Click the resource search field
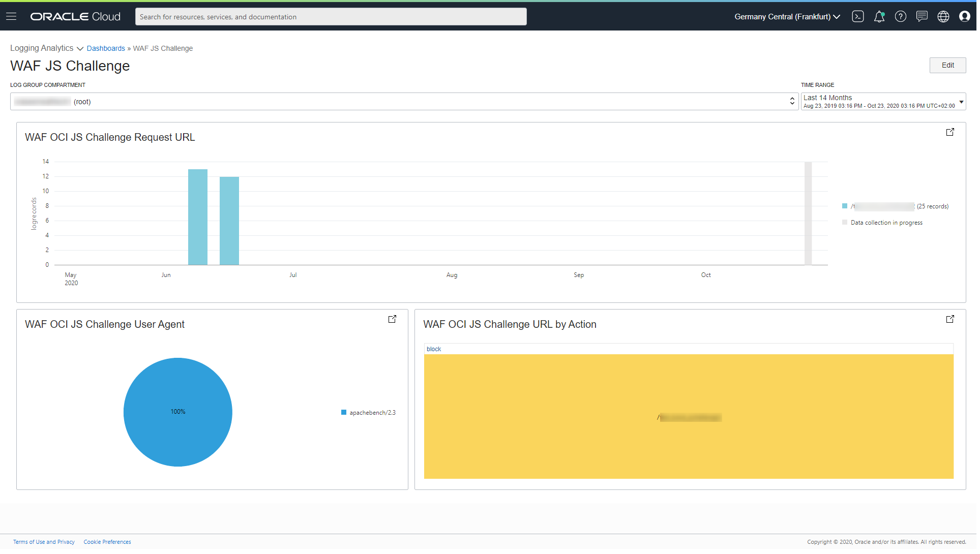The width and height of the screenshot is (980, 554). [x=332, y=17]
